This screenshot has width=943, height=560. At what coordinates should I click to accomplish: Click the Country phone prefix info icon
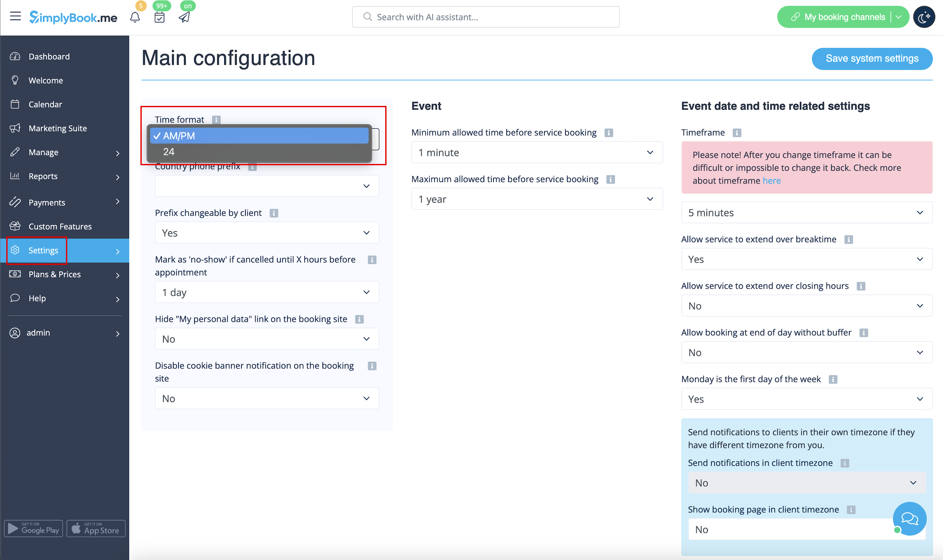pyautogui.click(x=252, y=167)
